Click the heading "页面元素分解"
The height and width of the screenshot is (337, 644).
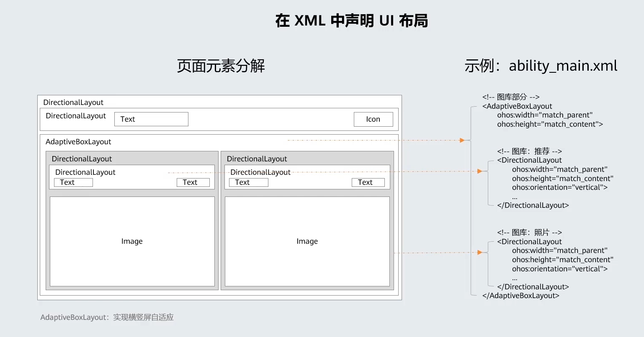click(x=221, y=66)
